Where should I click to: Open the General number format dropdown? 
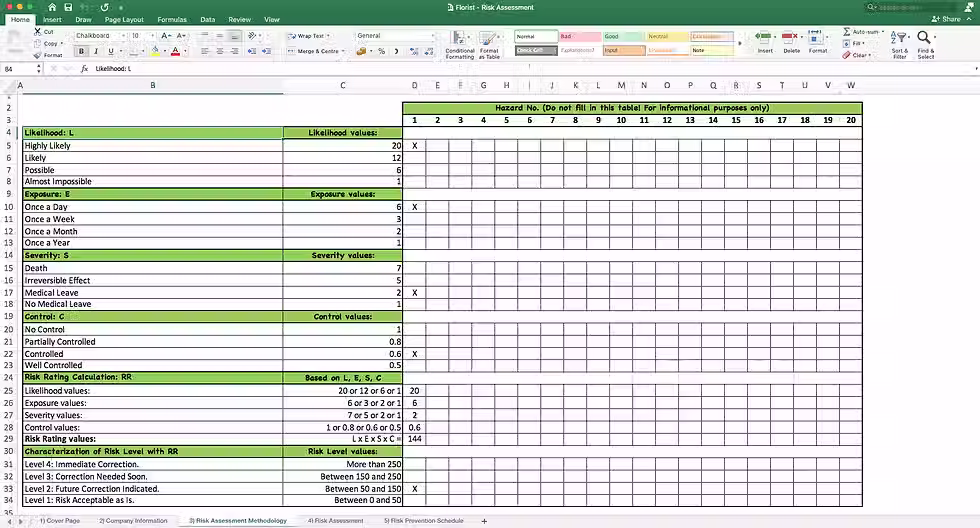point(432,36)
